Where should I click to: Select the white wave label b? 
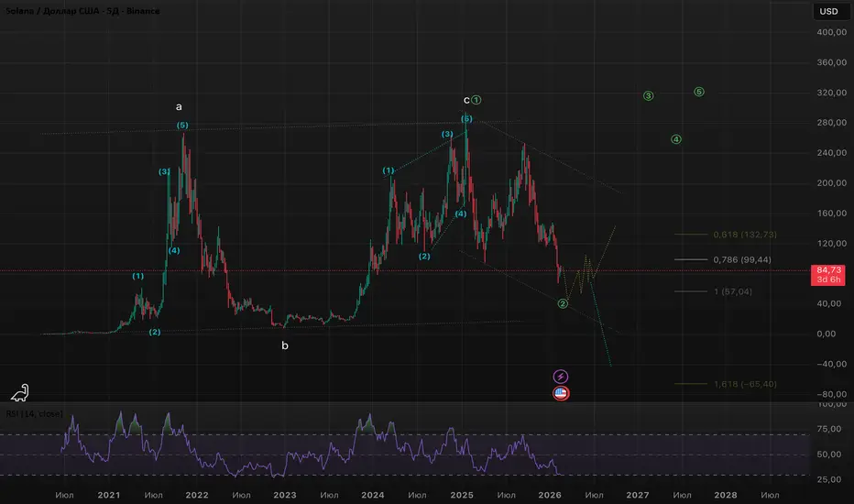pos(285,345)
